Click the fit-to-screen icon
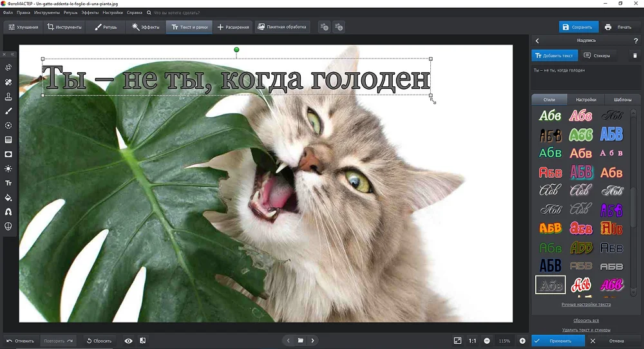This screenshot has height=349, width=644. click(457, 341)
